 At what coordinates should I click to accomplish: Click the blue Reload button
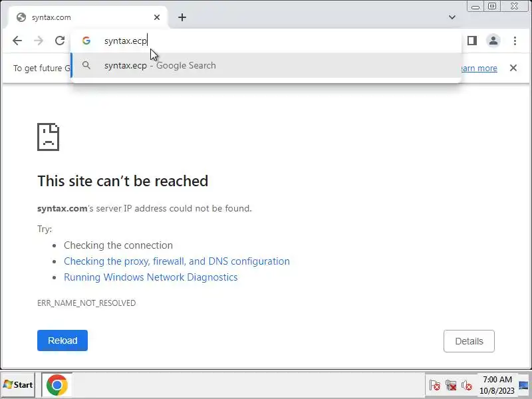coord(63,340)
